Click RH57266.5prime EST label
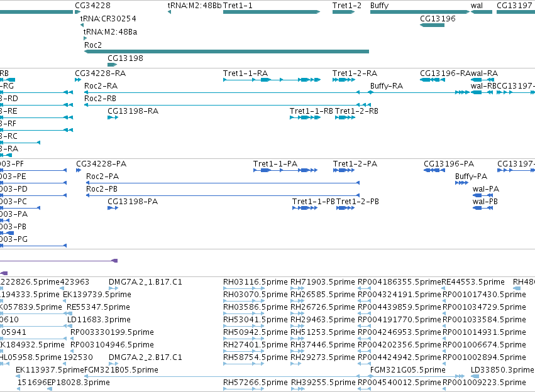 coord(256,383)
